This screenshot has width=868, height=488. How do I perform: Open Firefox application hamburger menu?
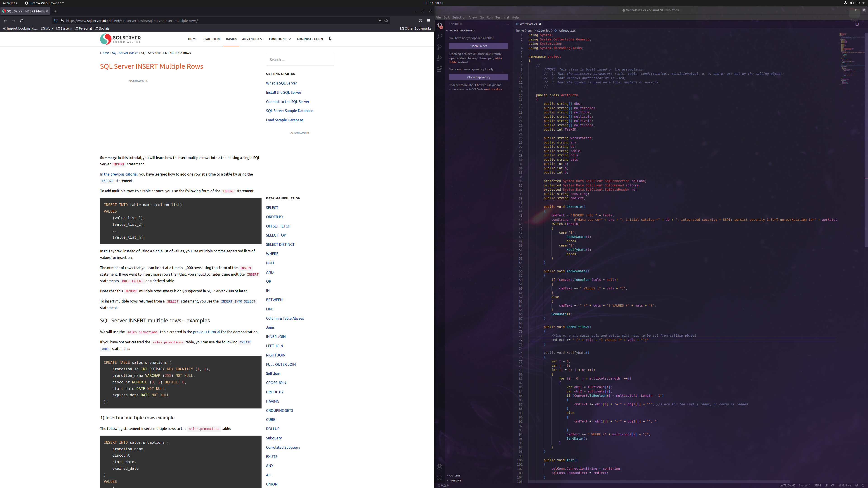tap(429, 21)
